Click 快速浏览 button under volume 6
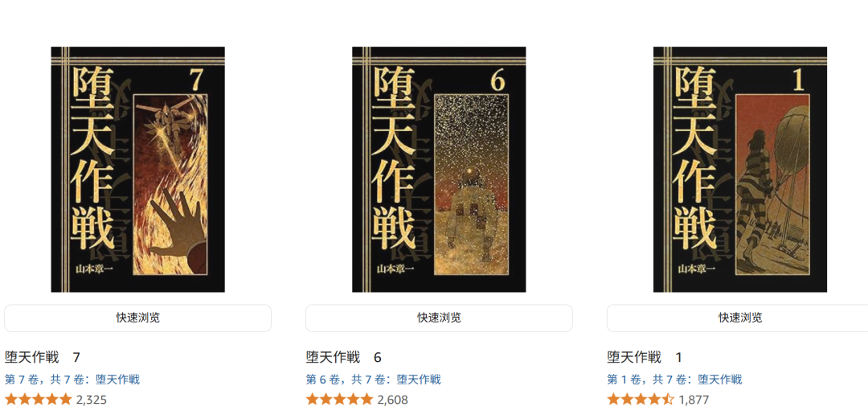The width and height of the screenshot is (868, 419). pyautogui.click(x=439, y=318)
